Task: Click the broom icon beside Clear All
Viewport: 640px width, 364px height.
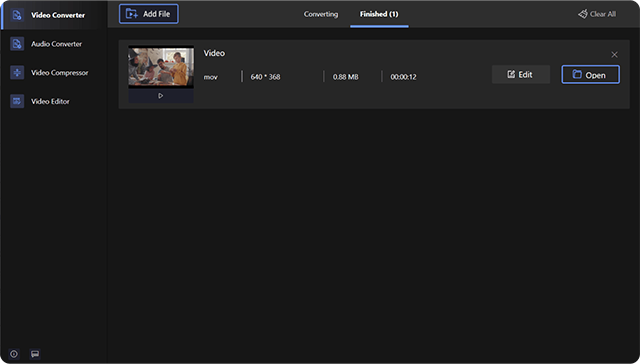Action: coord(582,14)
